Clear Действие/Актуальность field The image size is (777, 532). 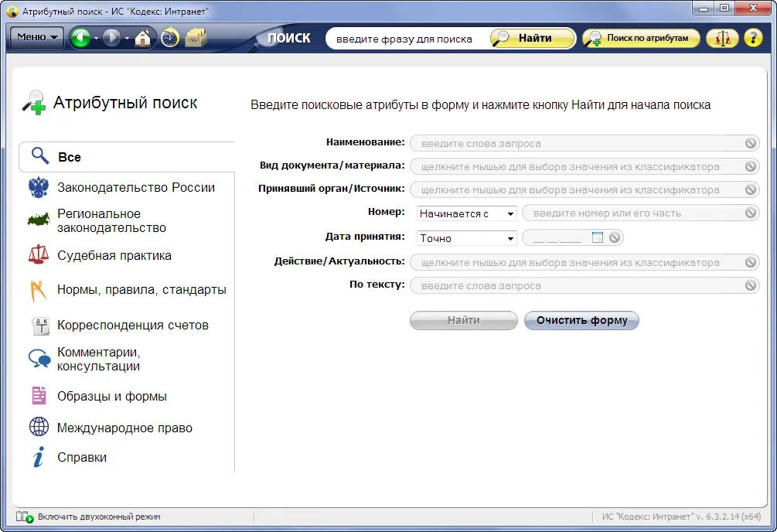click(x=751, y=263)
